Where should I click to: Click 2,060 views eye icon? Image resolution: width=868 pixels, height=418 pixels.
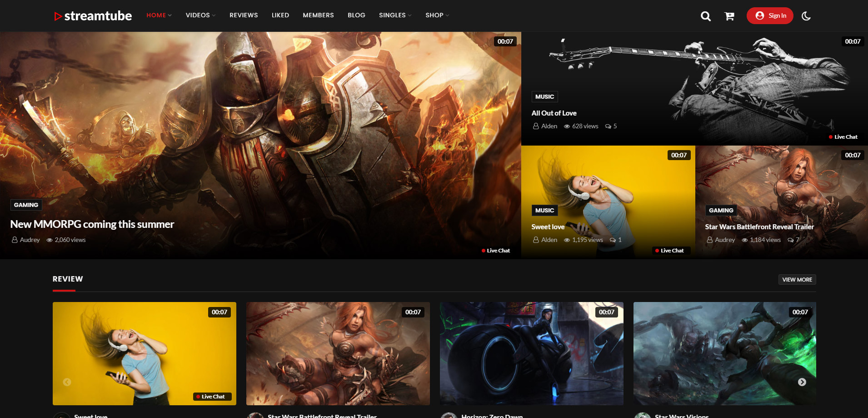pyautogui.click(x=50, y=240)
